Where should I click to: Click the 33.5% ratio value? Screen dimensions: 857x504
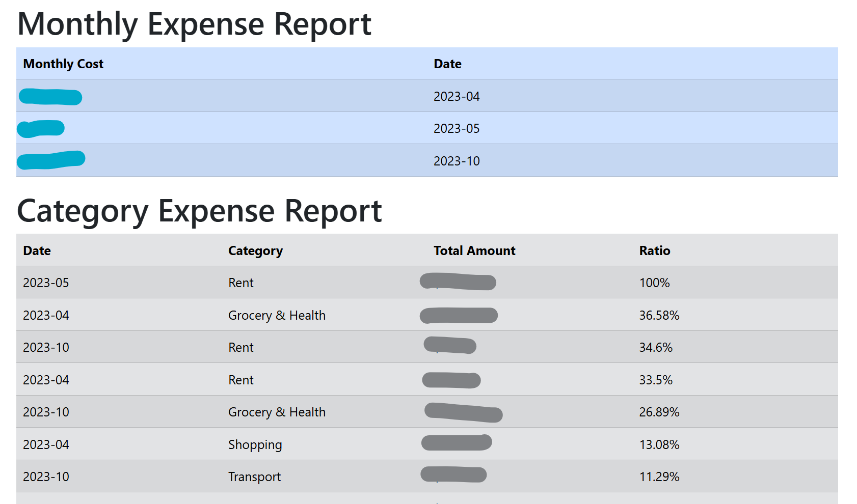(656, 380)
